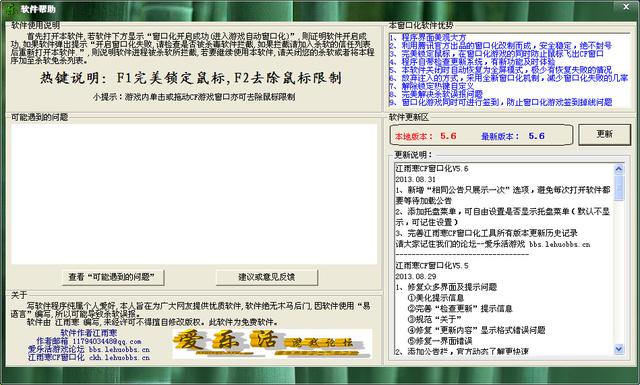
Task: Click the 小提示 tip line
Action: tap(194, 97)
